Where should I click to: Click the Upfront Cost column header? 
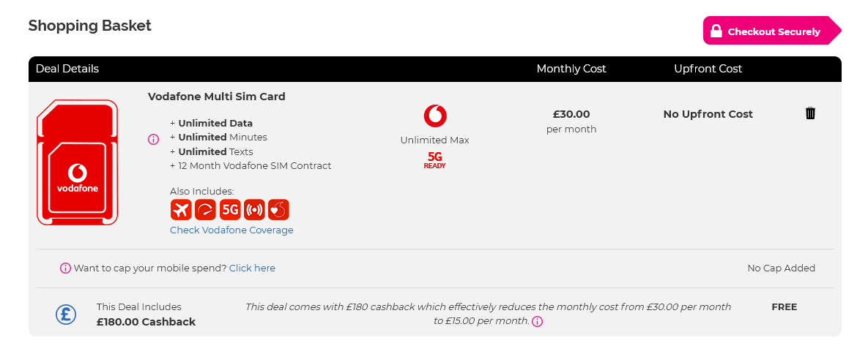(708, 69)
